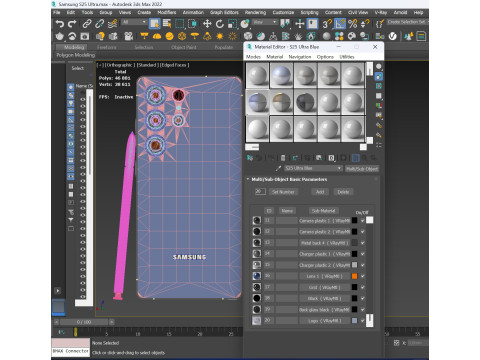
Task: Toggle the Percent Snap icon
Action: pos(353,24)
